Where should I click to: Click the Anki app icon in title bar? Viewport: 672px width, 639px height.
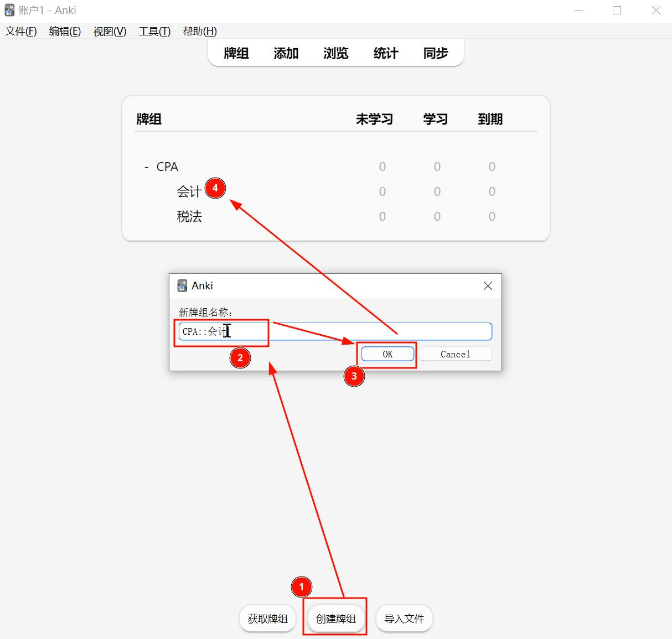(x=9, y=10)
